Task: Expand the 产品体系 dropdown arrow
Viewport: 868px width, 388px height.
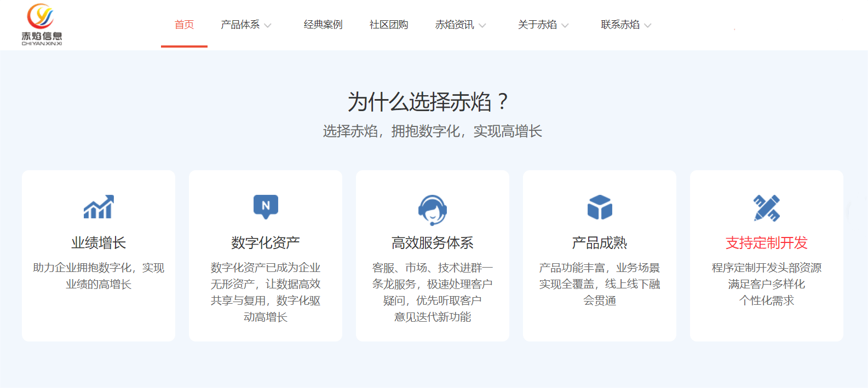Action: (x=268, y=25)
